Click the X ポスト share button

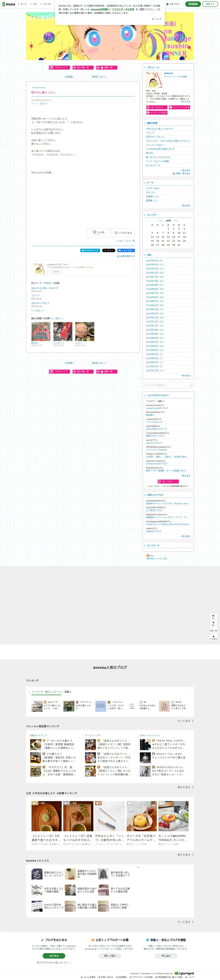click(x=108, y=250)
